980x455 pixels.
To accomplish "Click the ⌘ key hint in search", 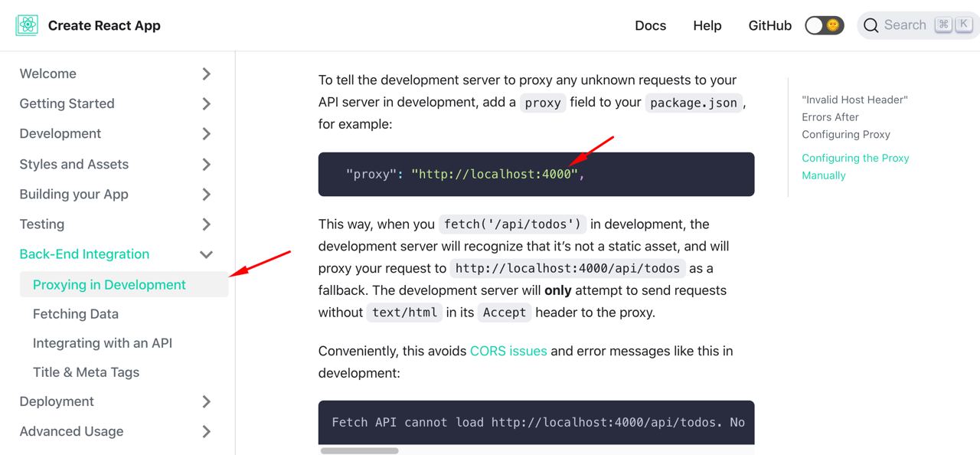I will 944,25.
